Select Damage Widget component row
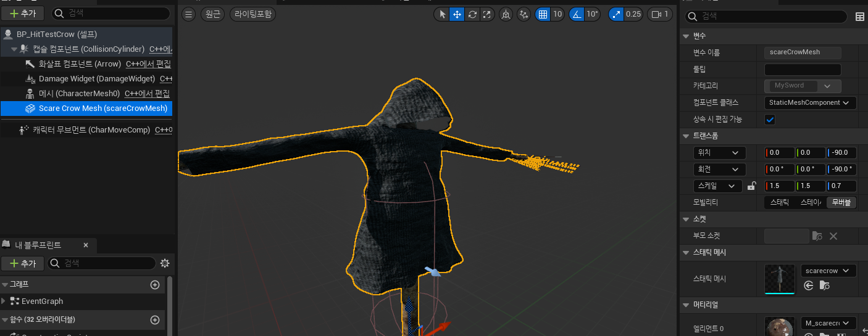 coord(86,79)
